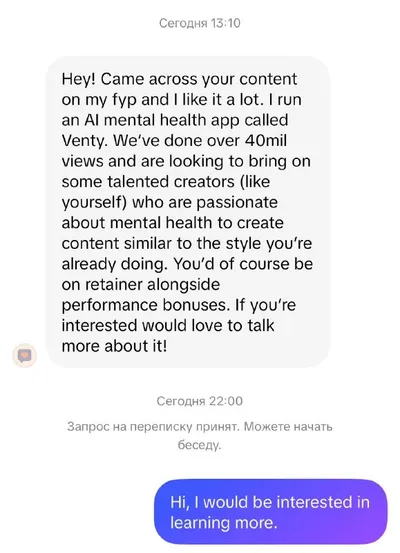Click "learning more." in the purple bubble
Image resolution: width=400 pixels, height=553 pixels.
click(224, 523)
